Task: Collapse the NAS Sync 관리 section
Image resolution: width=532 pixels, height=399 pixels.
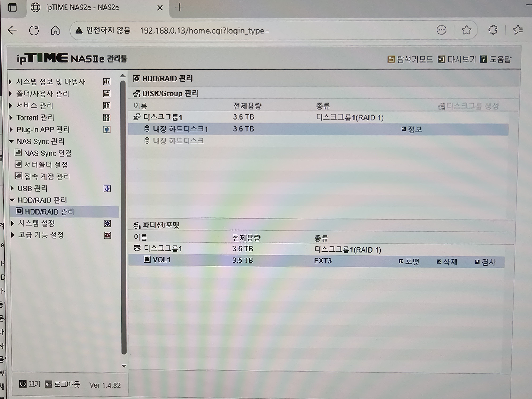Action: [x=11, y=141]
